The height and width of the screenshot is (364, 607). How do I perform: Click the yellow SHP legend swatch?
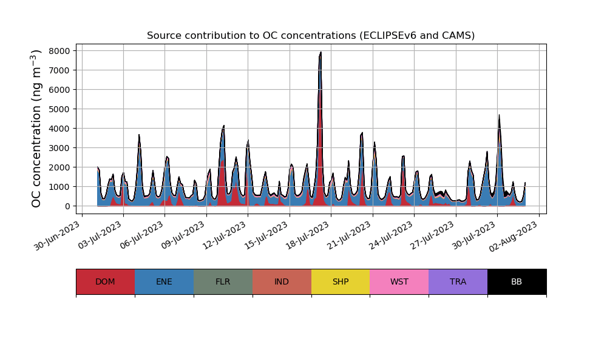(x=341, y=281)
